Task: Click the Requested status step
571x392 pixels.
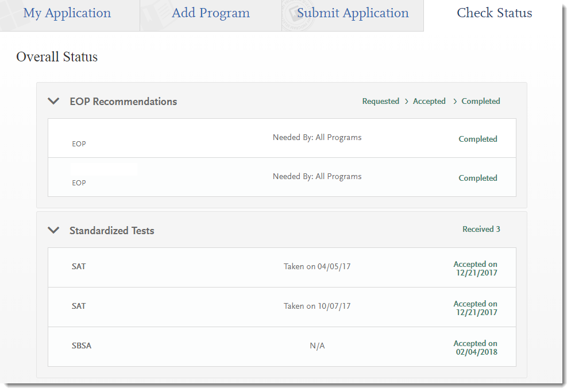Action: click(x=380, y=101)
